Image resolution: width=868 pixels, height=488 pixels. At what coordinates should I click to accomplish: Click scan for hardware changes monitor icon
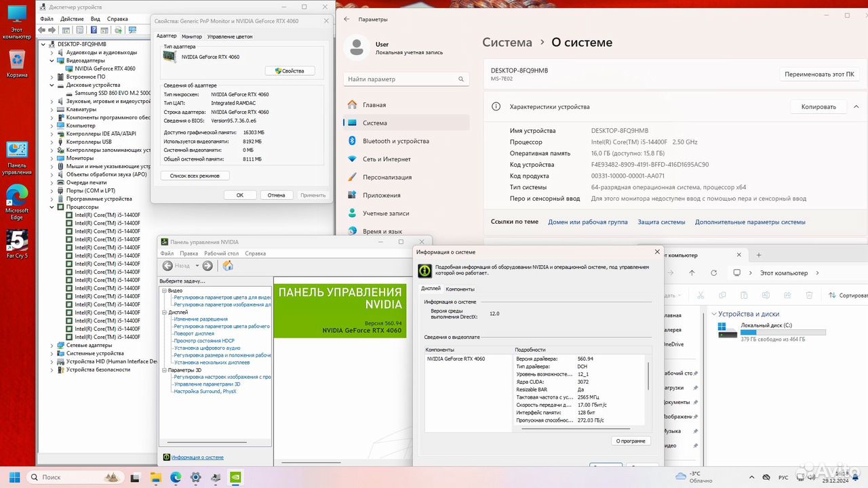click(132, 30)
